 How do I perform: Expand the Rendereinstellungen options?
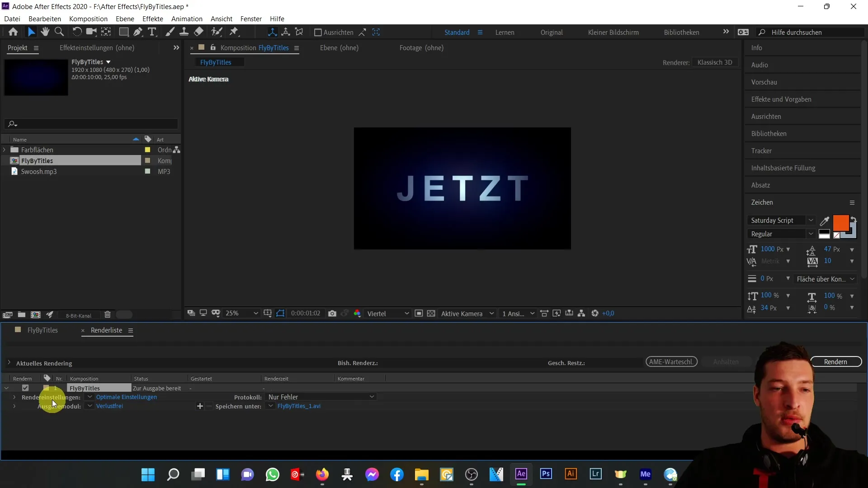pyautogui.click(x=14, y=397)
